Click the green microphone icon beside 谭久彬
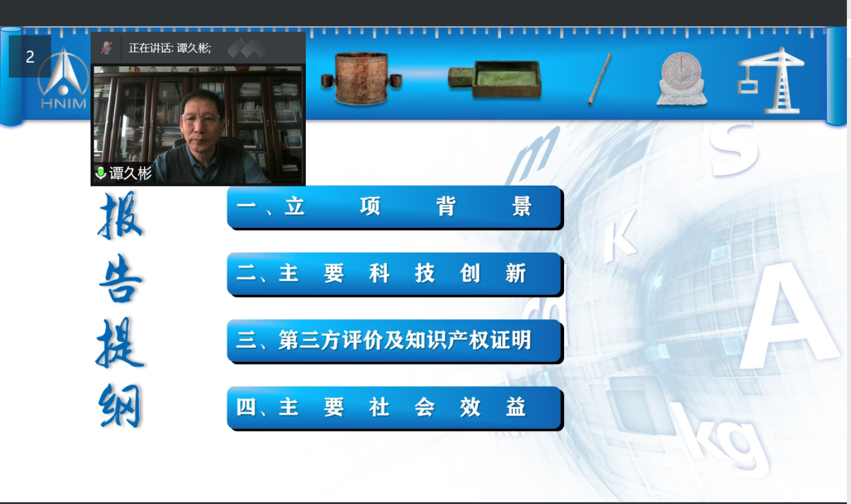This screenshot has height=504, width=851. tap(101, 174)
